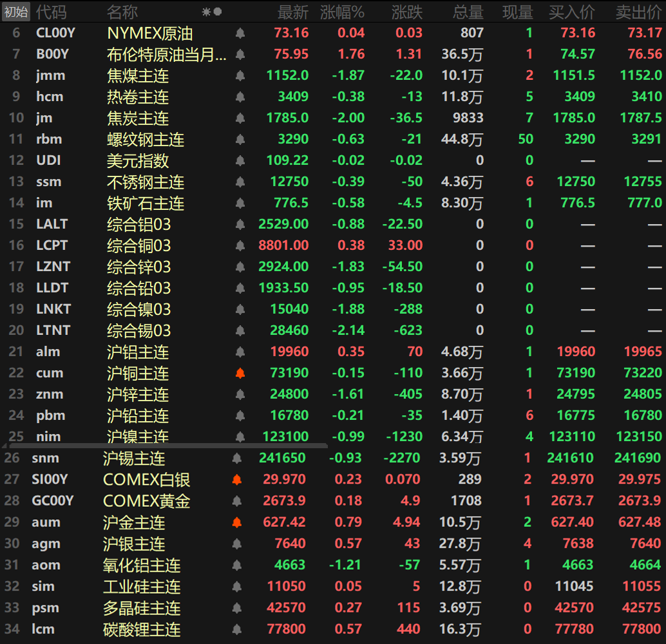Toggle alert bell on 螺纹钢主连 row
Screen dimensions: 666x644
click(x=240, y=139)
